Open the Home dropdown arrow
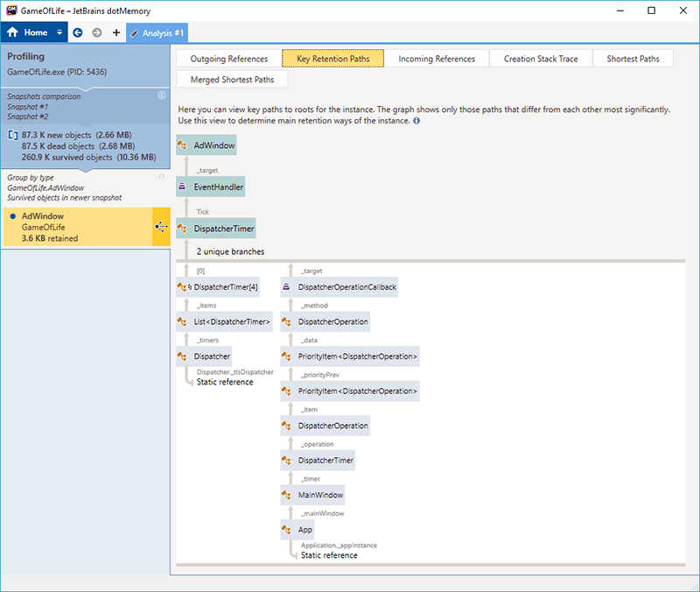The image size is (700, 592). (x=59, y=32)
